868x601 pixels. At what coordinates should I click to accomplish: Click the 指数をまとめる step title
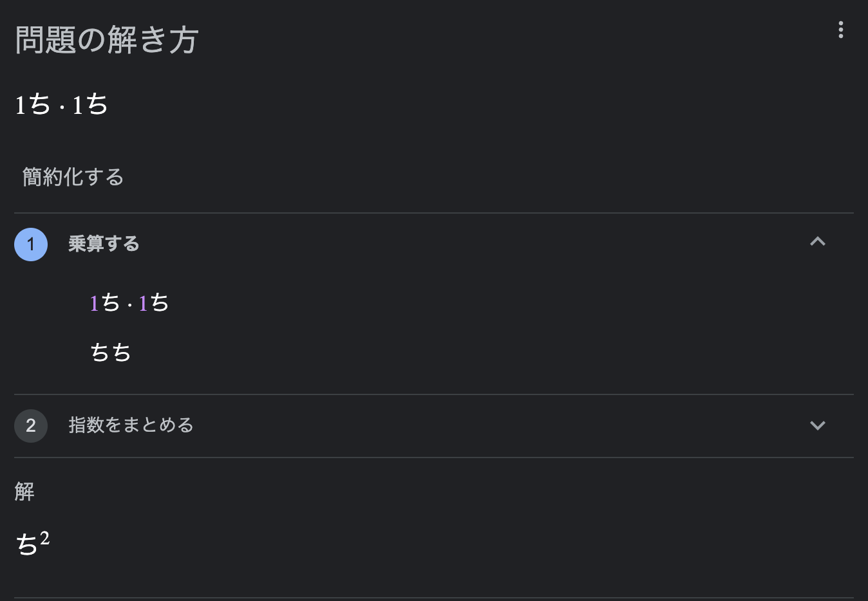point(131,425)
